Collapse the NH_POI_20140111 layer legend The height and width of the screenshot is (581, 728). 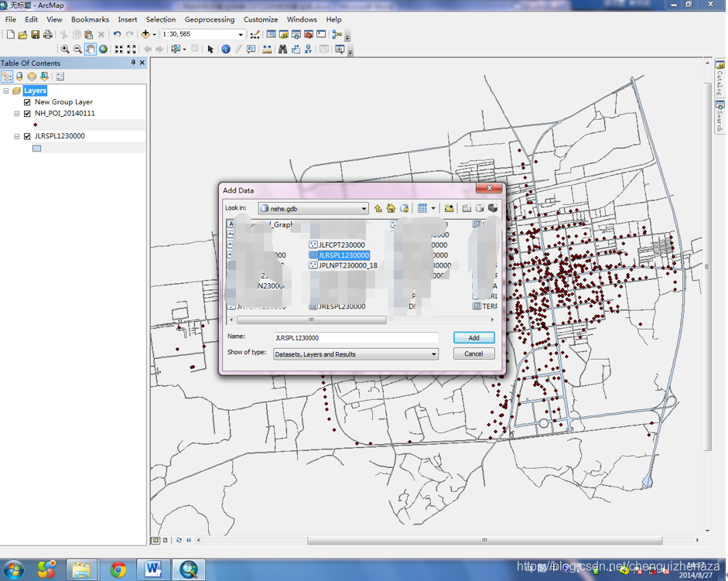point(17,114)
